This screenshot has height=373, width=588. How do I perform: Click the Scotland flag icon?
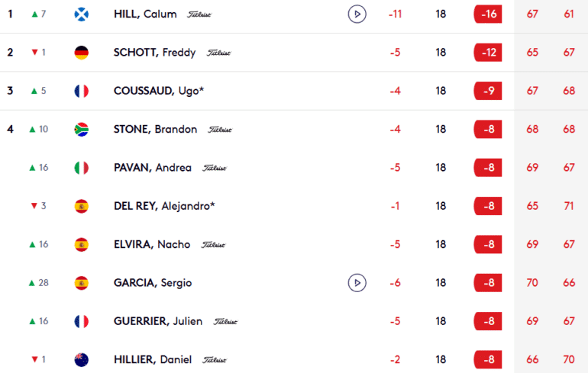(82, 14)
